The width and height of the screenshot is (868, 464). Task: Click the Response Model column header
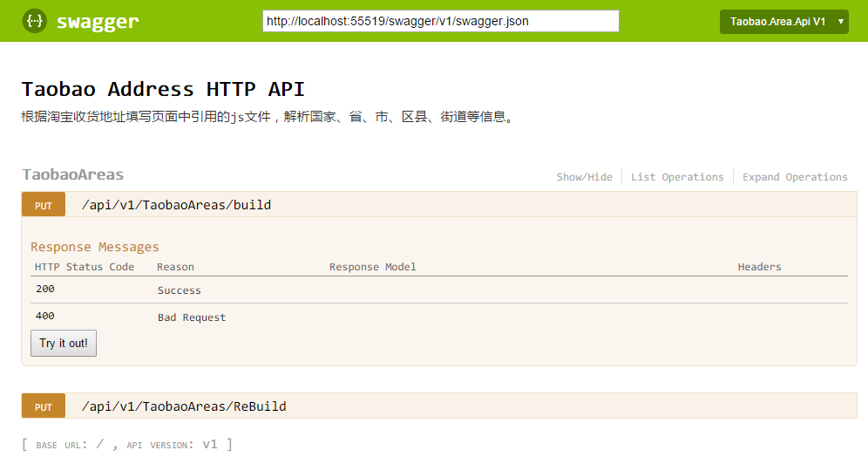(x=372, y=267)
